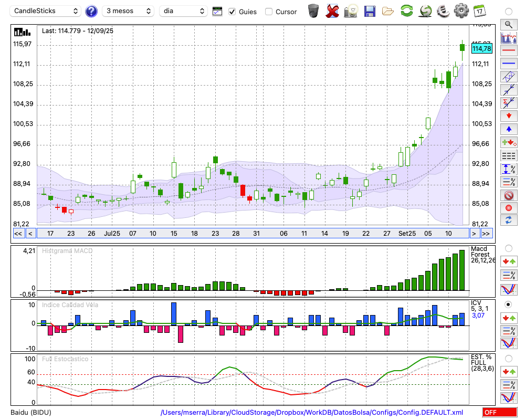Save with the blue floppy disk icon

pos(370,11)
